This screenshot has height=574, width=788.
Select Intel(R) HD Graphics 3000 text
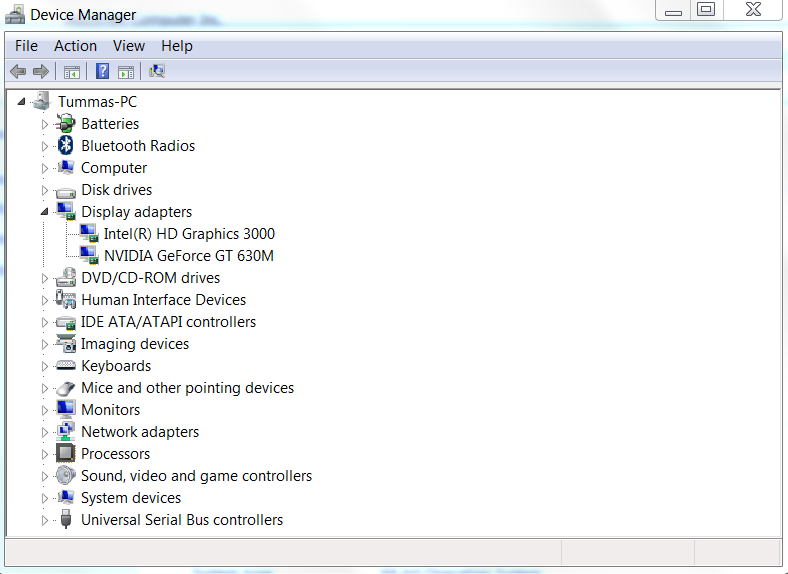(x=189, y=234)
